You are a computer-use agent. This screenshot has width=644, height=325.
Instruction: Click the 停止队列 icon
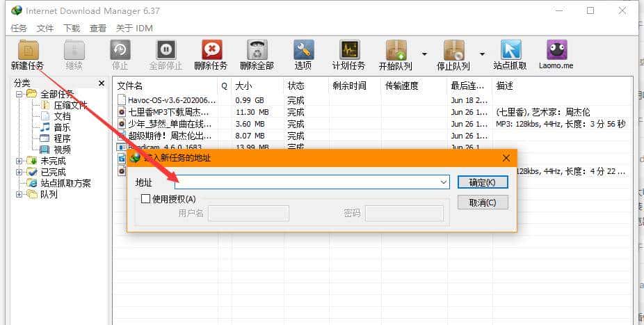tap(454, 50)
